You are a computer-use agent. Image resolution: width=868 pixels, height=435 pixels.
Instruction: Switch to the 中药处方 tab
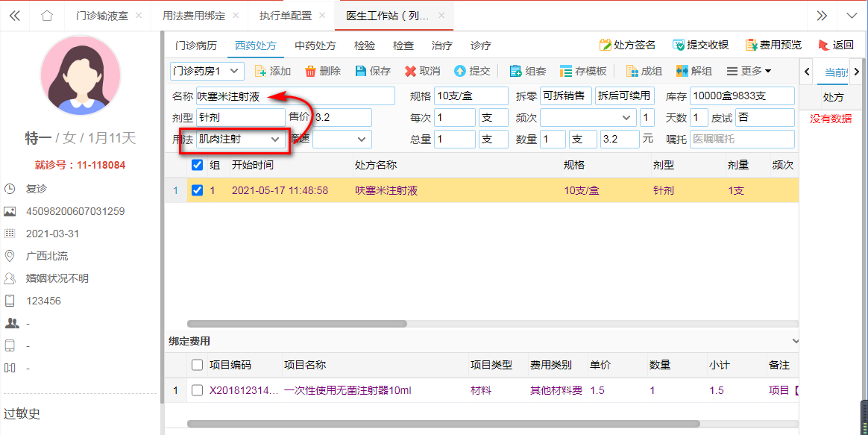(x=315, y=46)
